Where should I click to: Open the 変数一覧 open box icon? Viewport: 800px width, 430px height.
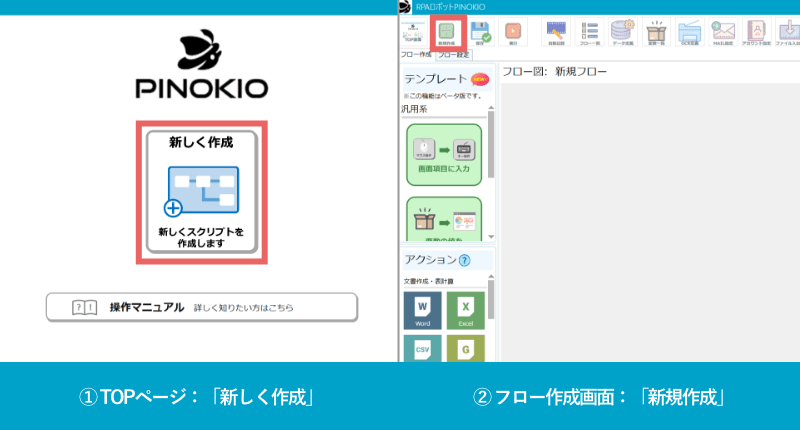(x=656, y=33)
